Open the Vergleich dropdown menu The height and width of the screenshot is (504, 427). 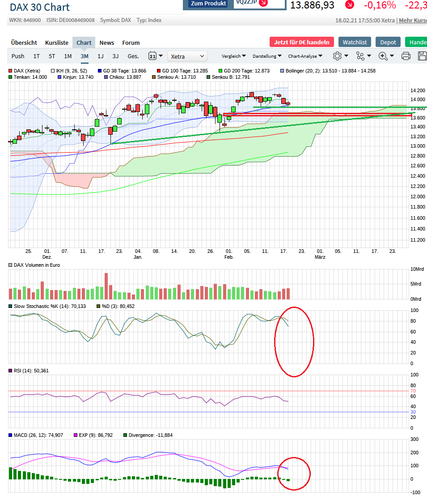234,56
